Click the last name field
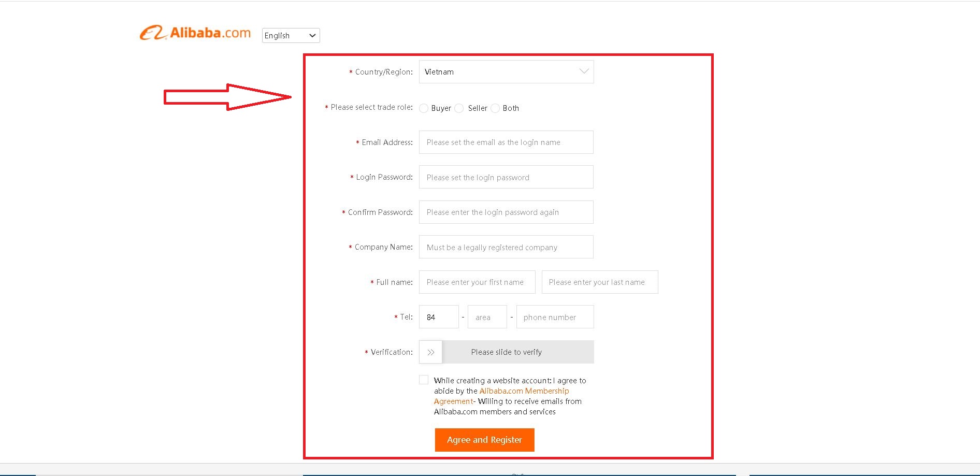The height and width of the screenshot is (476, 980). 599,282
